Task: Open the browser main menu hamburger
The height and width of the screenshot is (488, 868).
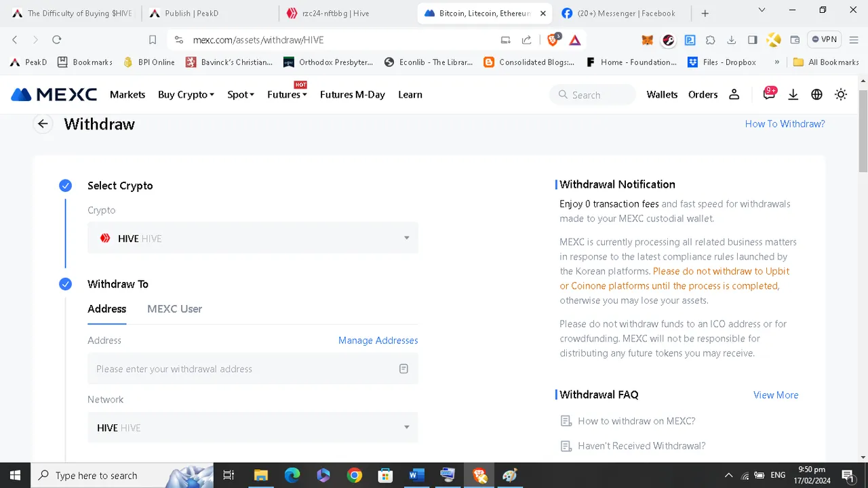Action: 853,40
